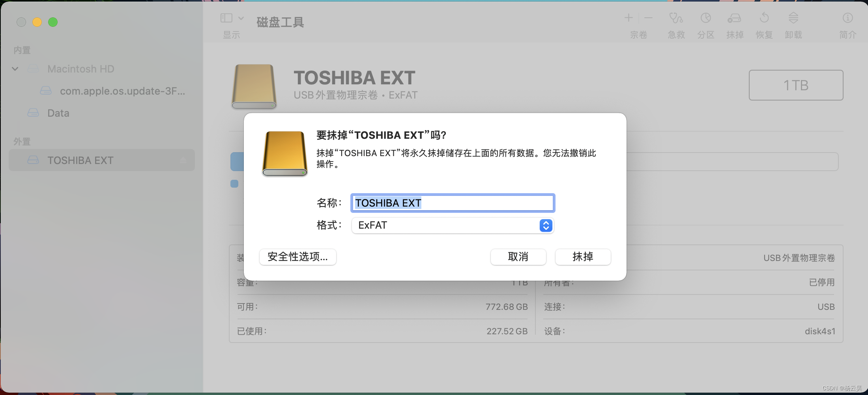Click the 1 TB capacity box
Viewport: 868px width, 395px height.
(796, 85)
